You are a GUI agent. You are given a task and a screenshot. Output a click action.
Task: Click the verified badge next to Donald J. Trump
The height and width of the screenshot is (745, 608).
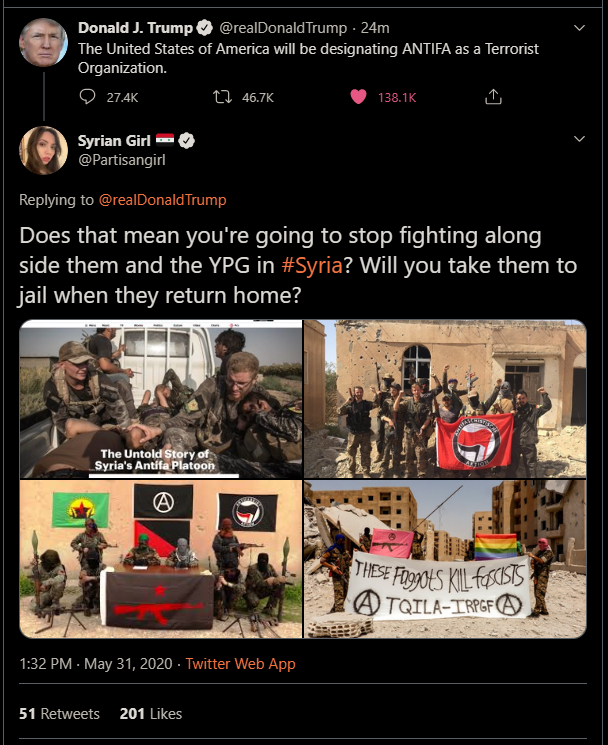pos(204,28)
